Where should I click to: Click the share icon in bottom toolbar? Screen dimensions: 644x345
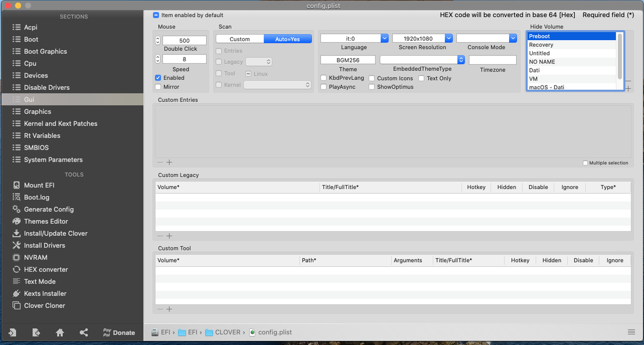coord(84,332)
